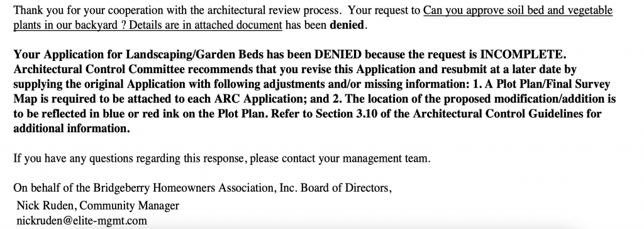Screen dimensions: 644x229
Task: Click the bold word 'denied' in first paragraph
Action: (347, 25)
